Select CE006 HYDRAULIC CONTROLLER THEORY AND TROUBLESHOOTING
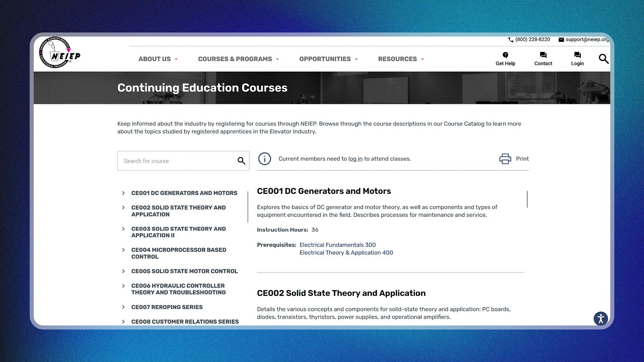Image resolution: width=644 pixels, height=362 pixels. [x=179, y=289]
